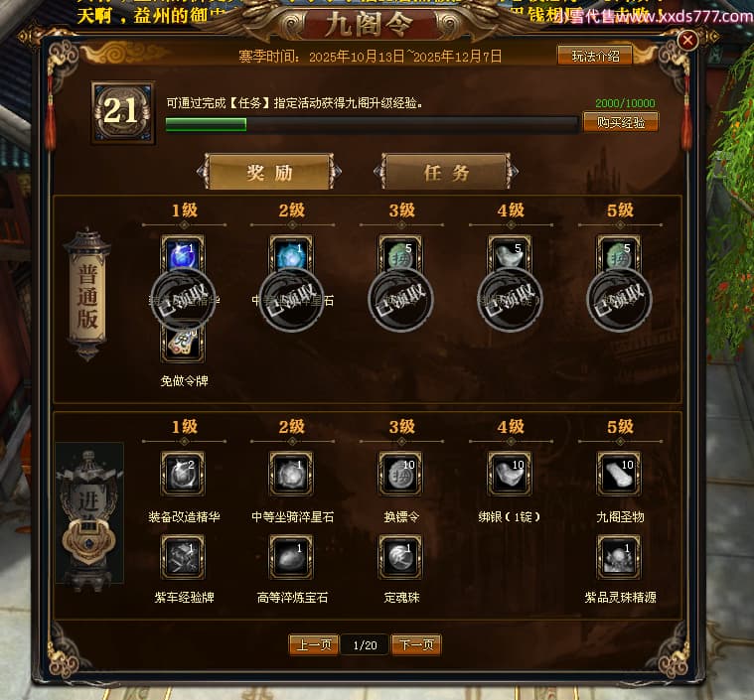754x700 pixels.
Task: Switch to the 任务 tab
Action: [446, 172]
